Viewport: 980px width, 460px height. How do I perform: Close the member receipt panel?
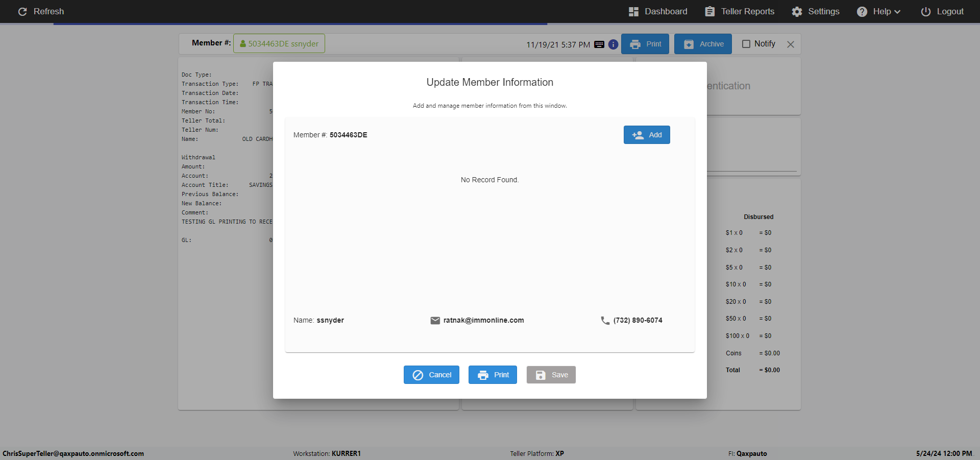tap(791, 44)
